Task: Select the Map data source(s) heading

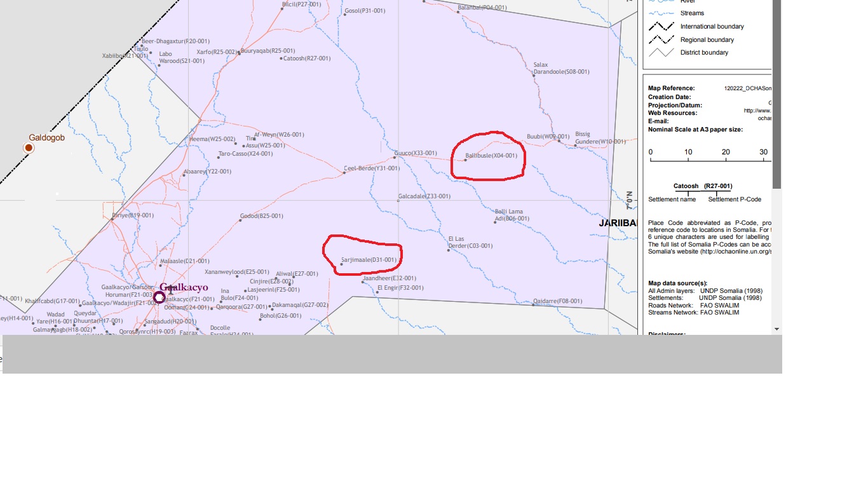Action: [x=677, y=283]
